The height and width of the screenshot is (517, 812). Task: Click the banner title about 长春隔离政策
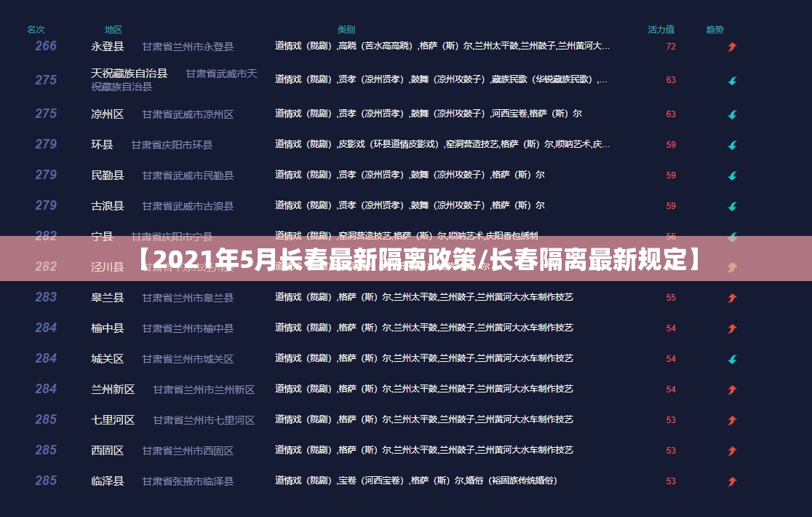tap(421, 258)
